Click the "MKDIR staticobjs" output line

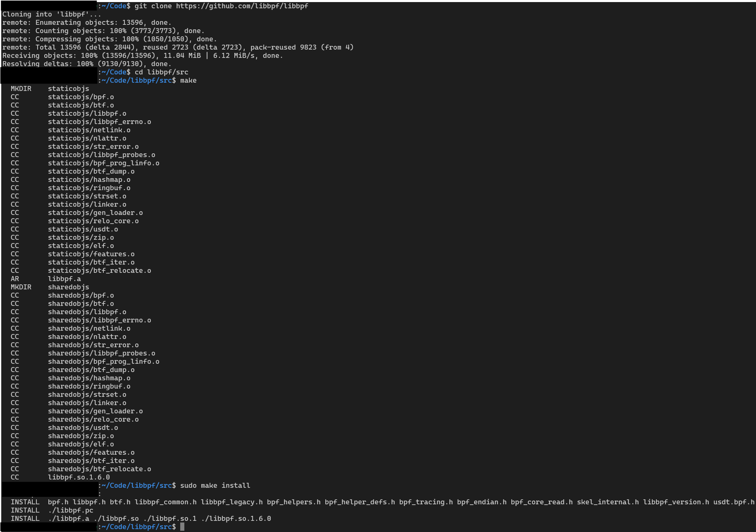(x=50, y=89)
